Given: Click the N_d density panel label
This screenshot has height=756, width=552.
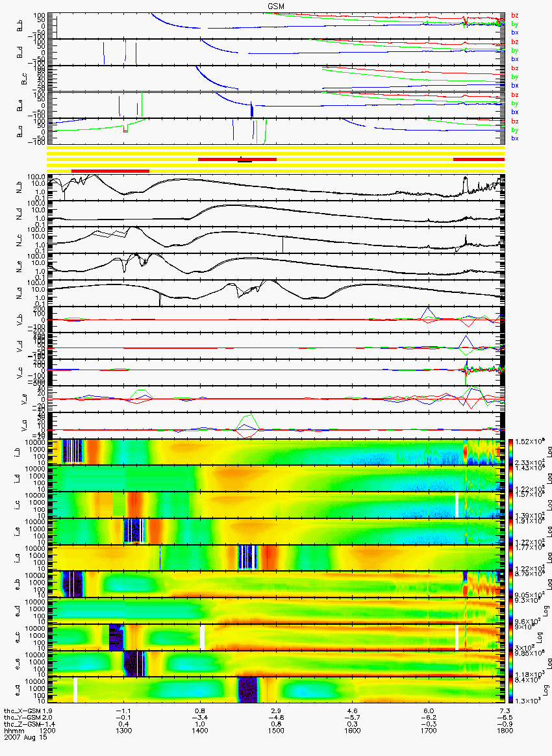Looking at the screenshot, I should [19, 214].
